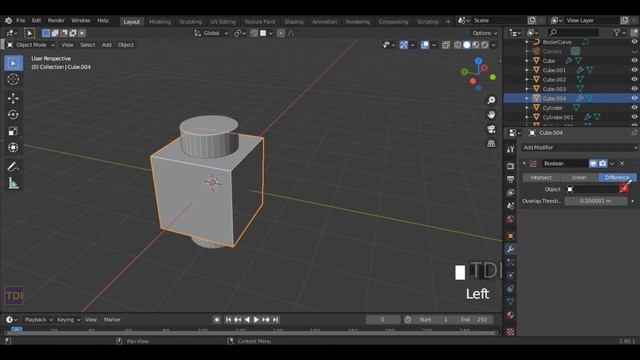This screenshot has height=360, width=640.
Task: Open the Global transform orientation dropdown
Action: pos(211,33)
